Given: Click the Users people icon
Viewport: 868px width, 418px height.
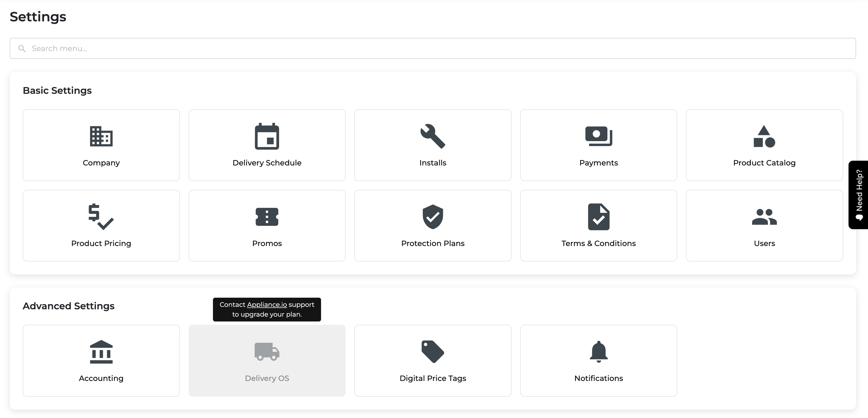Looking at the screenshot, I should 764,217.
